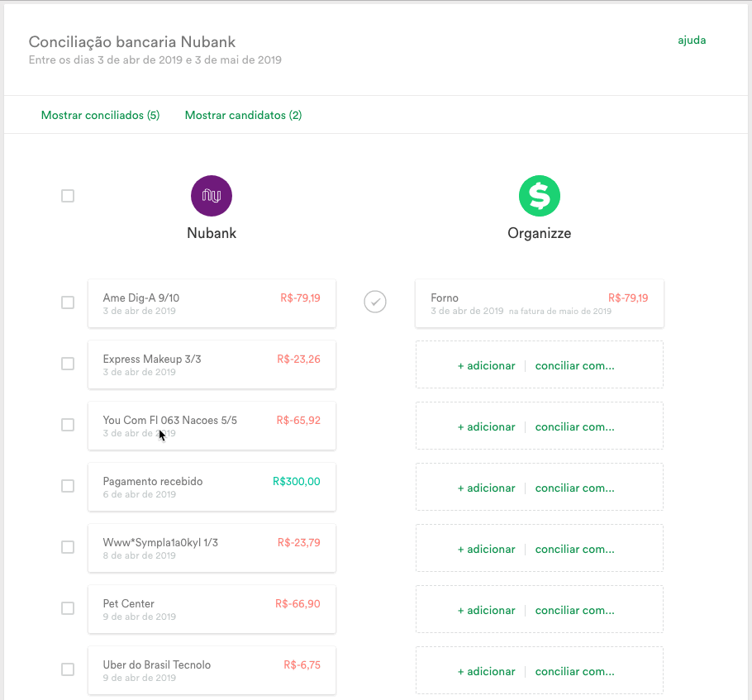
Task: Click conciliar com... for Www*Sympla1a0kyl 1/3
Action: 574,550
